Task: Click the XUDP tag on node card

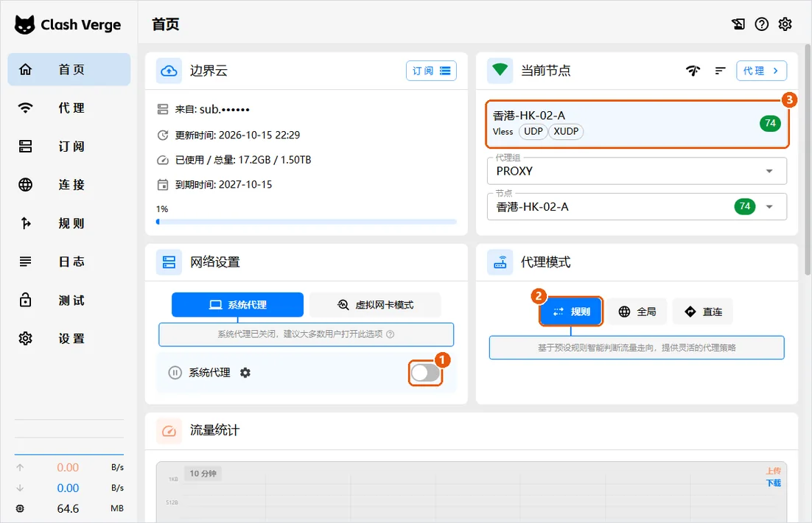Action: 566,132
